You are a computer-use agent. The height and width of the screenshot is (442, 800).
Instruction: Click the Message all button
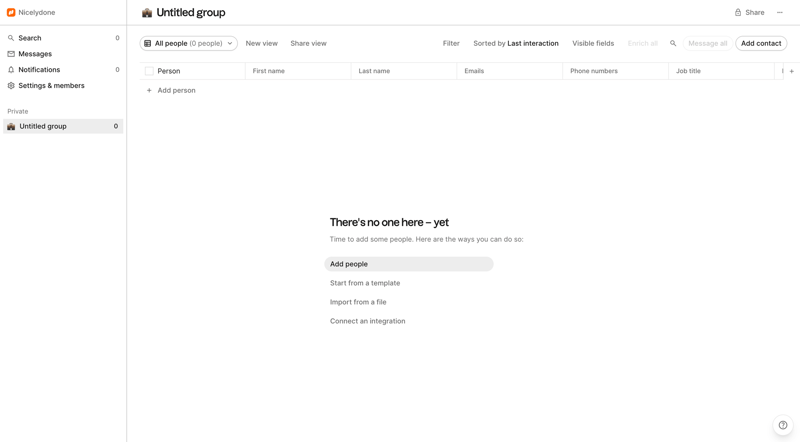(x=708, y=43)
